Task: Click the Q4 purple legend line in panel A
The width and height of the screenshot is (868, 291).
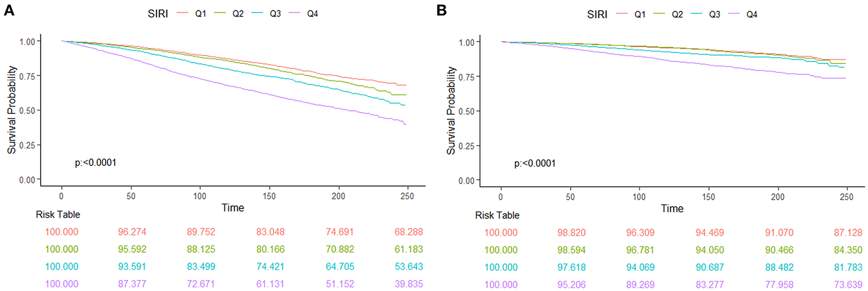Action: [x=294, y=14]
